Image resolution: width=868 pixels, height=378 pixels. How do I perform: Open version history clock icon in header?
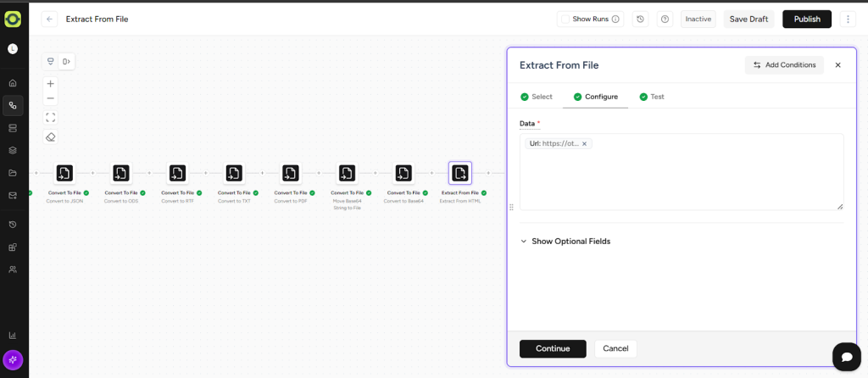(x=641, y=19)
